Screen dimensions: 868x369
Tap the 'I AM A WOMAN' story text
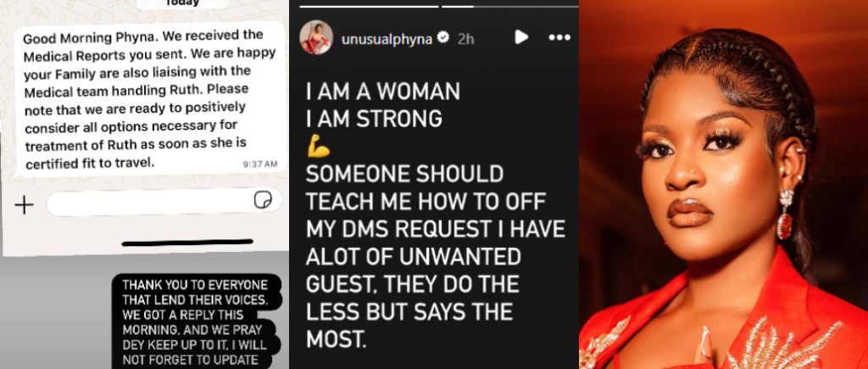coord(382,92)
